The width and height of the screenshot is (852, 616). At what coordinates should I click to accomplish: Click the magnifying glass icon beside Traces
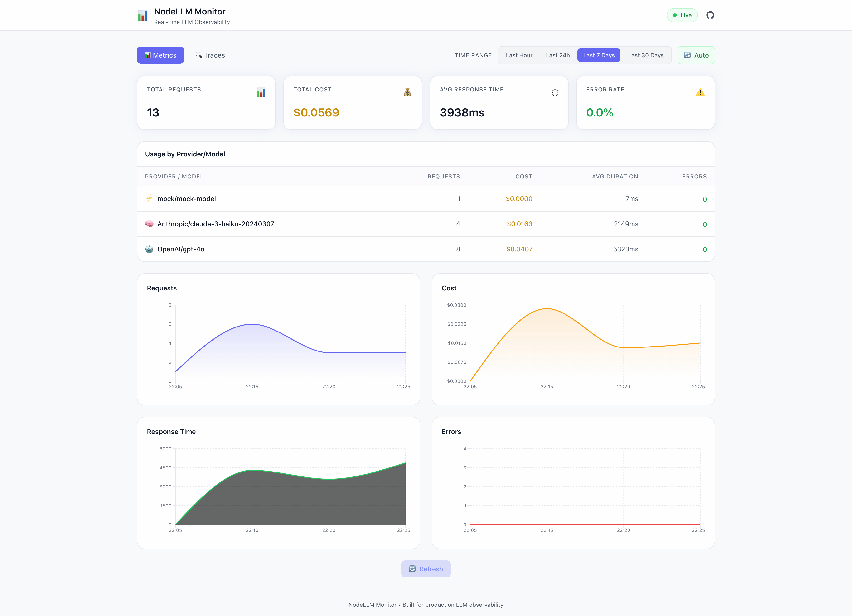199,55
